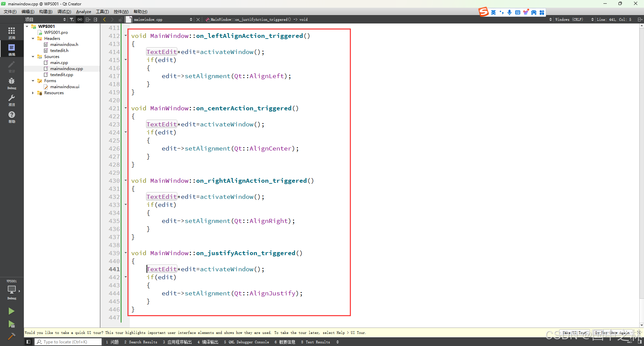
Task: Open the project view type dropdown (项目)
Action: pos(46,19)
